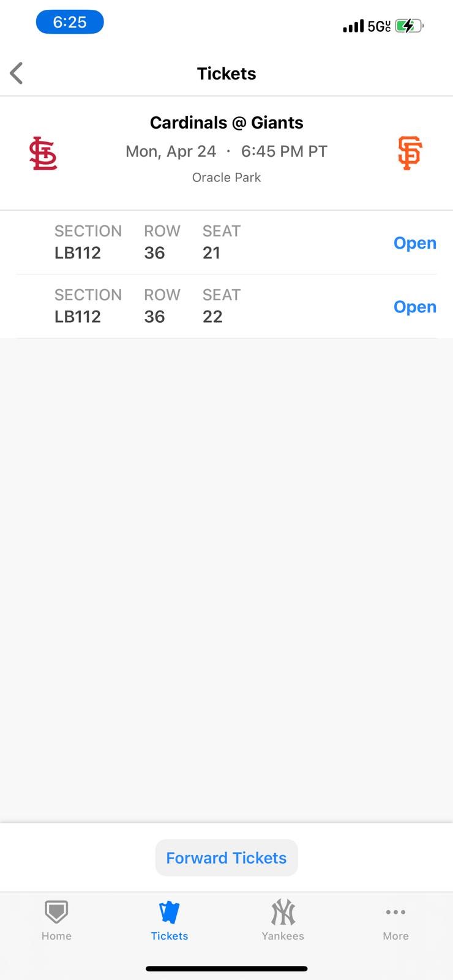Tap the Oracle Park venue name

(x=226, y=178)
